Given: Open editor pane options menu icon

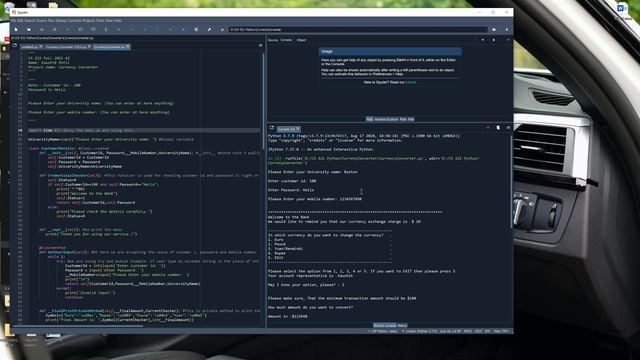Looking at the screenshot, I should click(x=260, y=45).
